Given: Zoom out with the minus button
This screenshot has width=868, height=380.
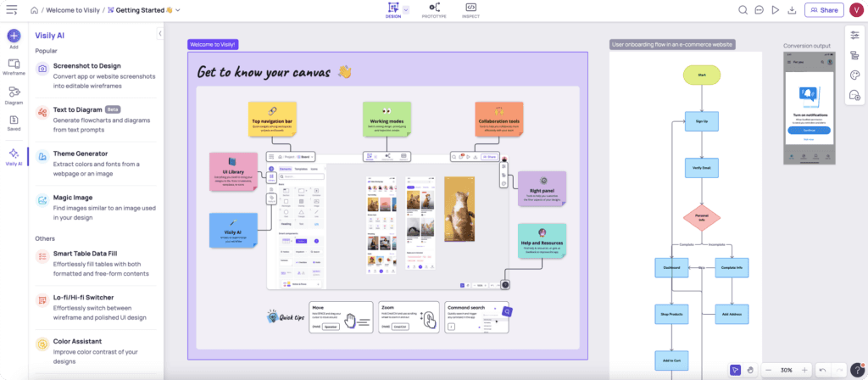Looking at the screenshot, I should click(x=768, y=370).
